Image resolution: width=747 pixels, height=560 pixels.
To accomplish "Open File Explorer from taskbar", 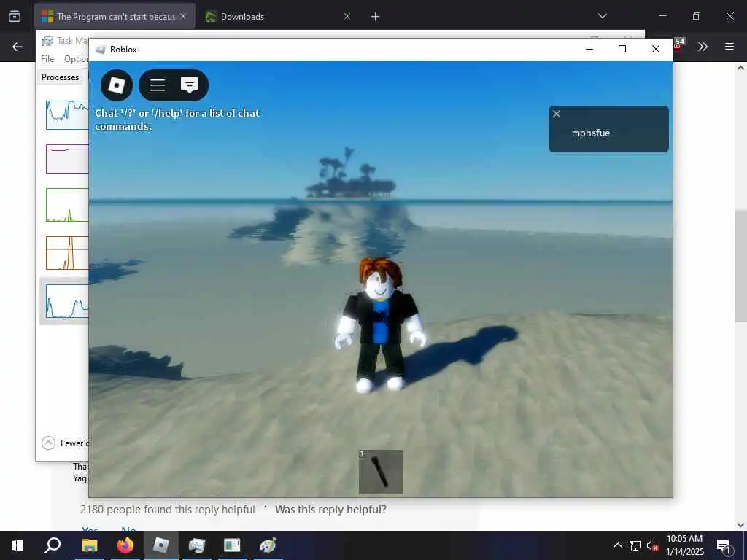I will pos(89,545).
